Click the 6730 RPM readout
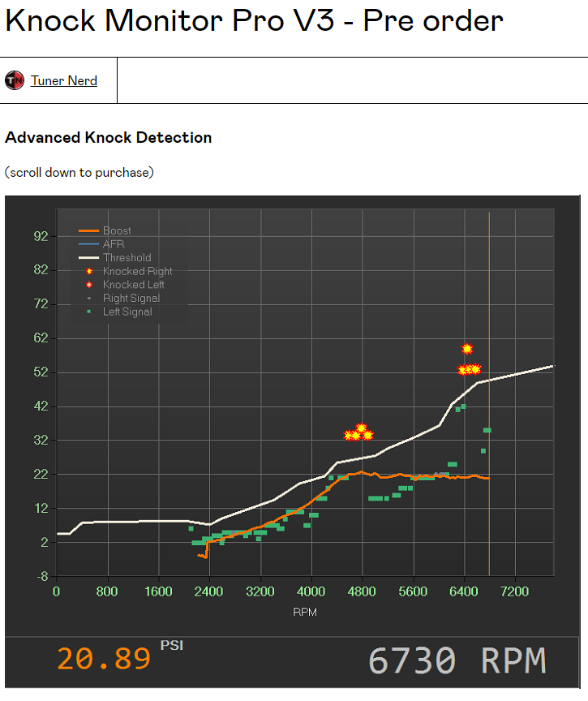 point(457,660)
